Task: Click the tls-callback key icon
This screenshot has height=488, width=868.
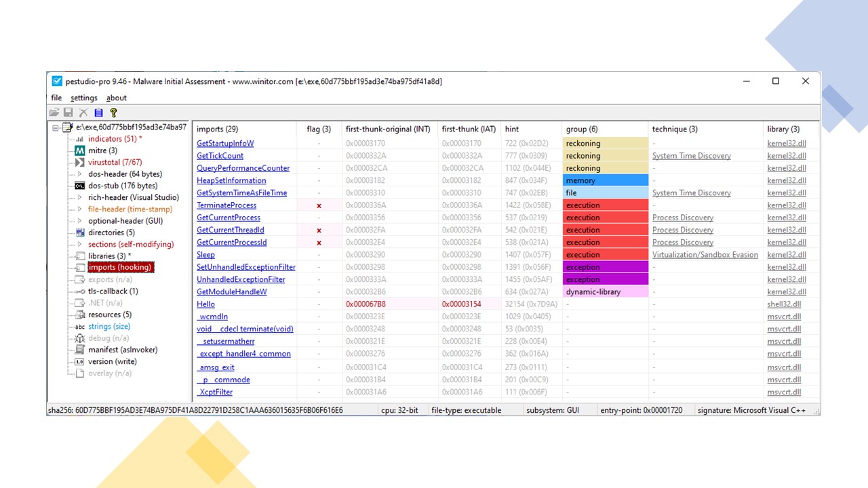Action: click(79, 291)
